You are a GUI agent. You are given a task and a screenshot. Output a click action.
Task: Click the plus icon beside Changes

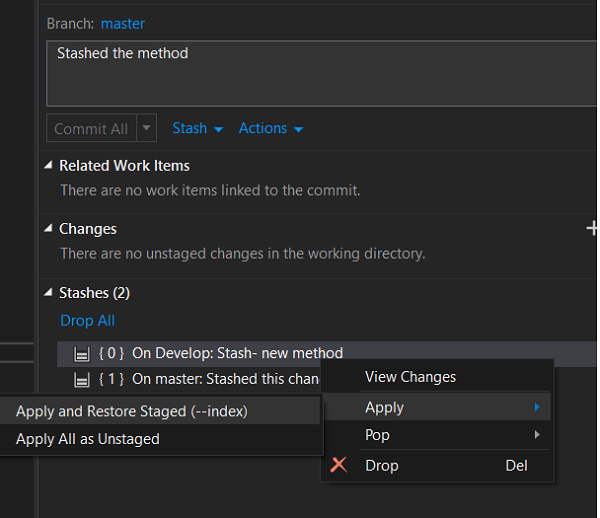point(592,228)
